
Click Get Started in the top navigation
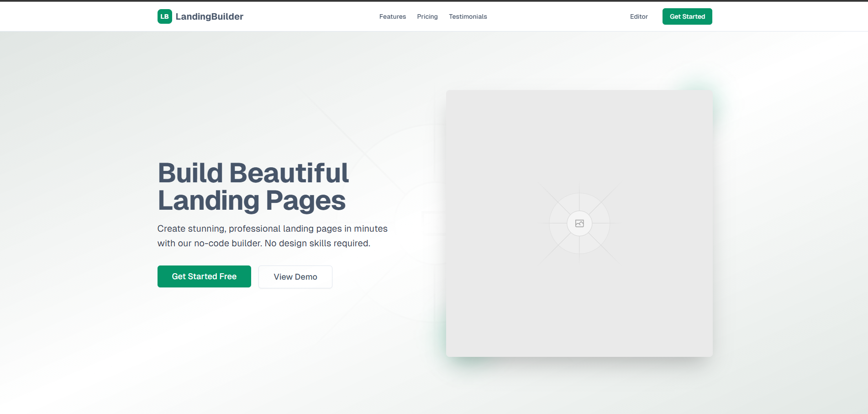point(687,16)
